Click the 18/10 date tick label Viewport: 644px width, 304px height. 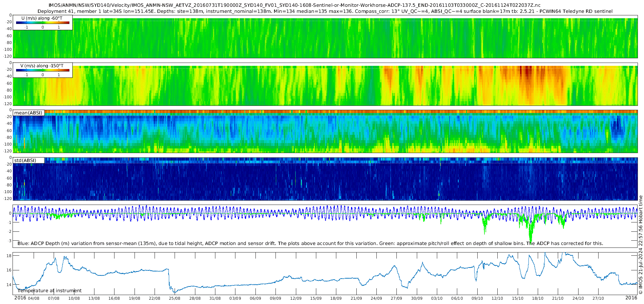[x=538, y=298]
